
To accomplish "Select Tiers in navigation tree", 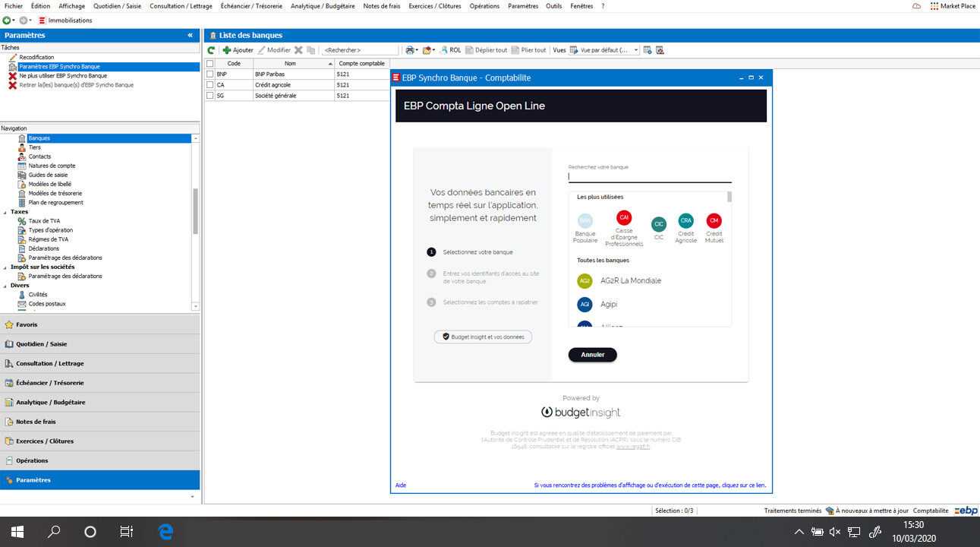I will coord(34,147).
